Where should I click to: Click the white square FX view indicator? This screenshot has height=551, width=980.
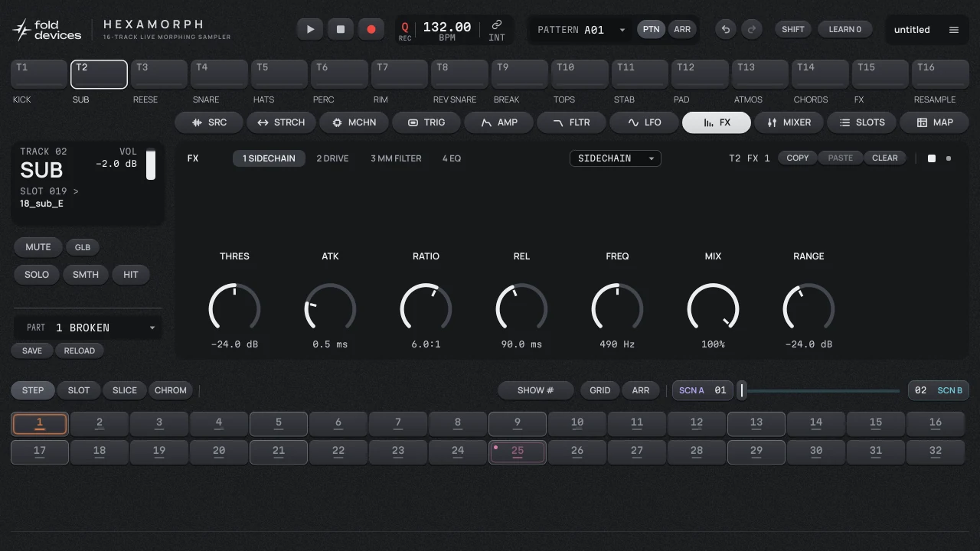[932, 158]
